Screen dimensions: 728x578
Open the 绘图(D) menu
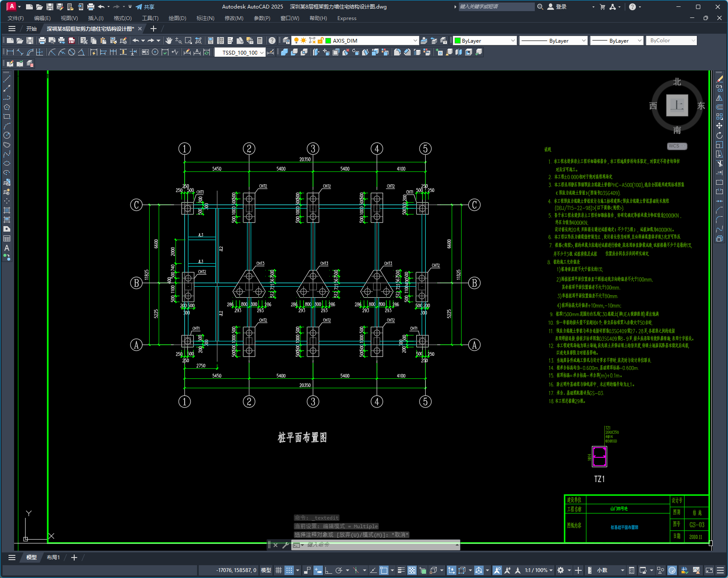(x=177, y=18)
